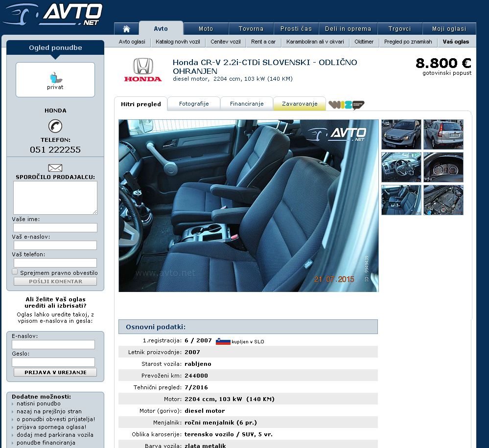This screenshot has height=448, width=489.
Task: Open the steering wheel interior thumbnail
Action: [401, 167]
